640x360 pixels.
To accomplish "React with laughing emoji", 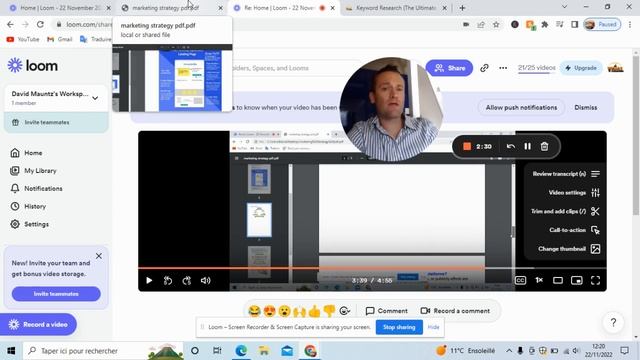I will point(254,311).
